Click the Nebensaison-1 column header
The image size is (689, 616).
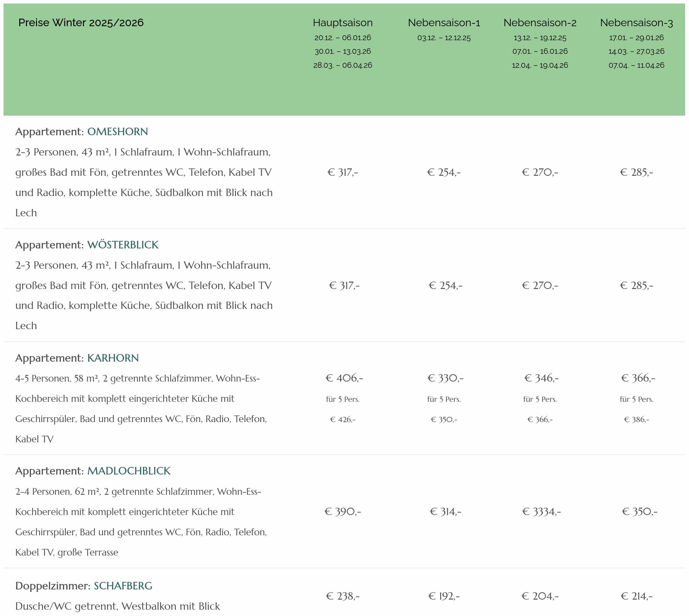[x=444, y=23]
